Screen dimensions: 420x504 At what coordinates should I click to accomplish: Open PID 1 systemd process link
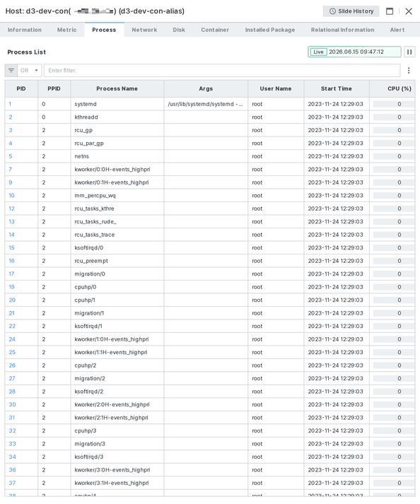click(10, 104)
